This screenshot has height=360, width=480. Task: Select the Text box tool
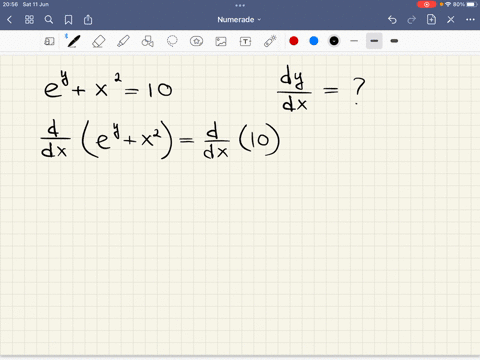point(245,41)
